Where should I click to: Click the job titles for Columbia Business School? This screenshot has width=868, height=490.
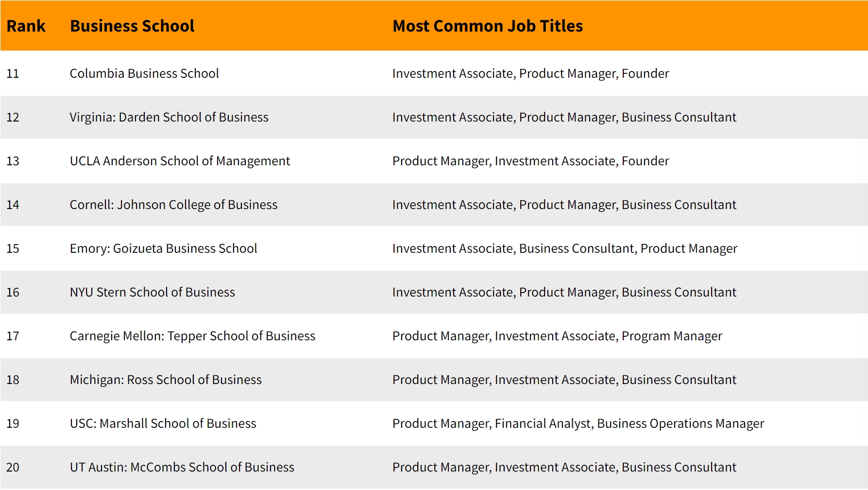530,73
